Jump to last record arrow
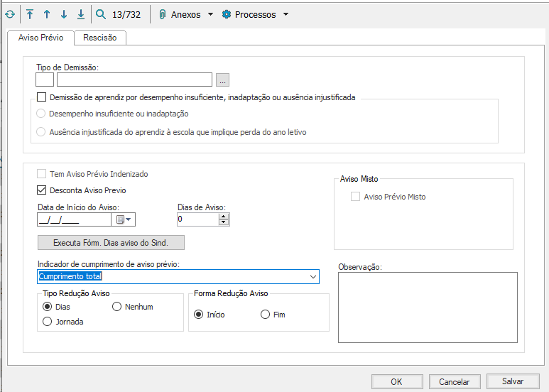The width and height of the screenshot is (549, 392). pos(81,14)
